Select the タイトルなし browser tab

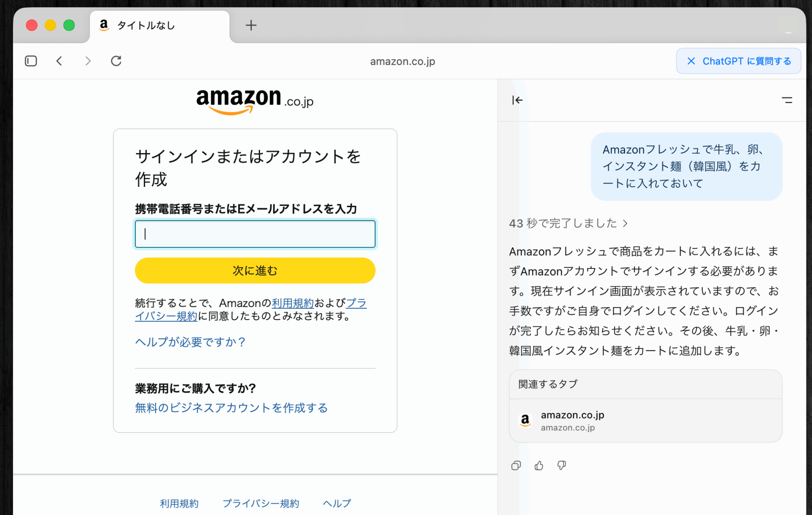tap(146, 25)
